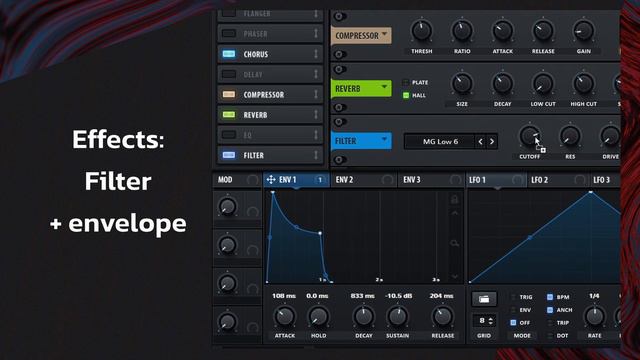The image size is (640, 360).
Task: Open the Compressor effect dropdown
Action: pos(361,36)
